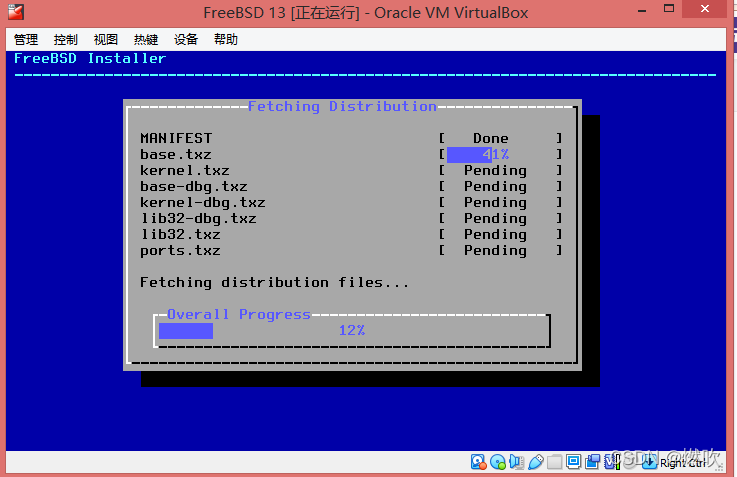
Task: Select the base-dbg.txz file name
Action: point(194,187)
